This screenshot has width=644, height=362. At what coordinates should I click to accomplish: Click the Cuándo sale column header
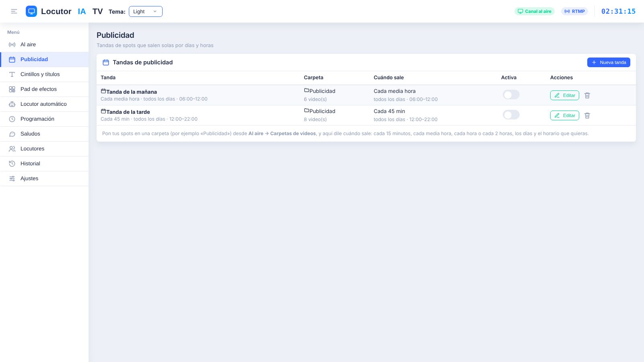pos(389,78)
